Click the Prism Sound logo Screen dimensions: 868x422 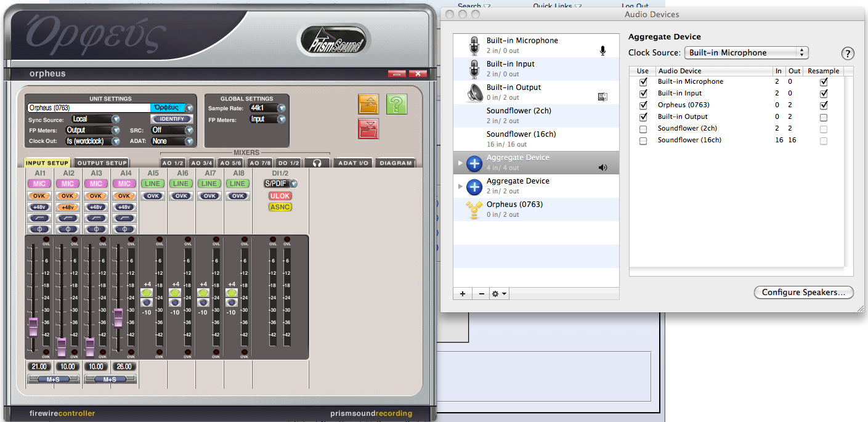[x=333, y=41]
